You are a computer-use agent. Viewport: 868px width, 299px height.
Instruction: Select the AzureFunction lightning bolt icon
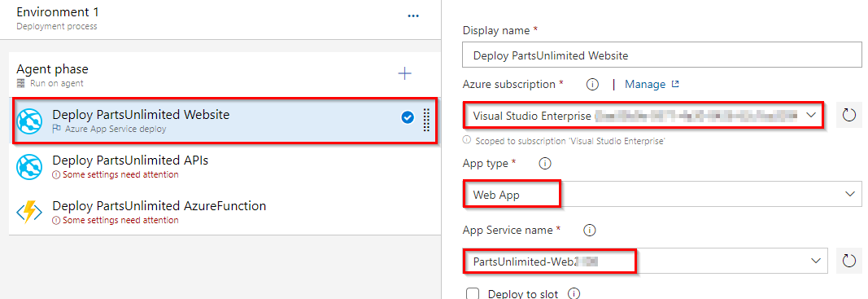tap(30, 212)
